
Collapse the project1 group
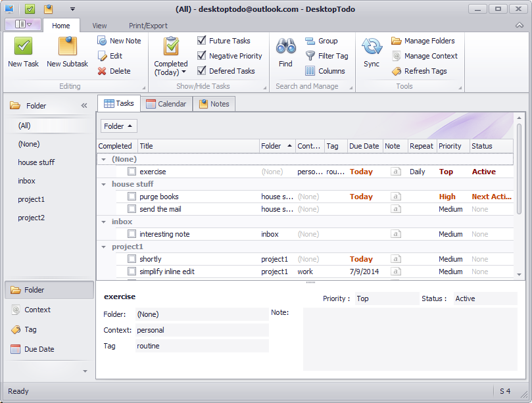pos(104,247)
